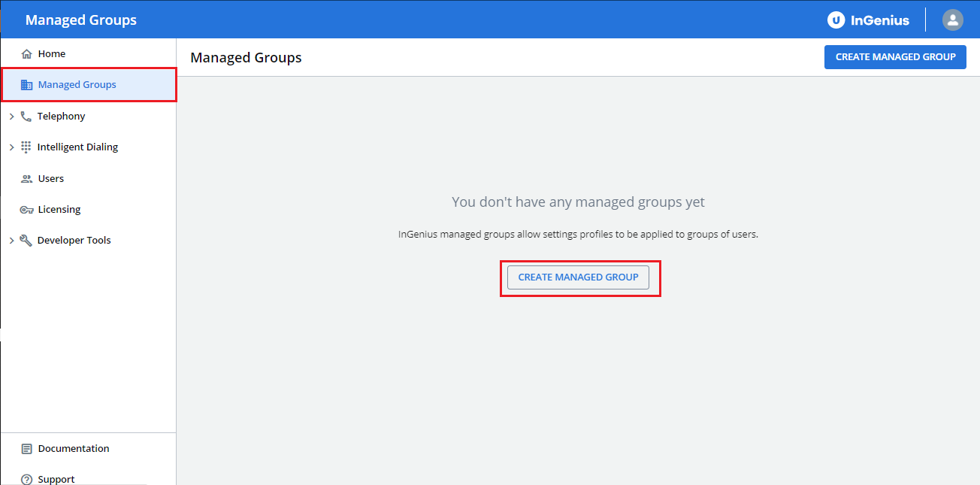Select Home in the sidebar
The height and width of the screenshot is (485, 980).
[x=52, y=54]
